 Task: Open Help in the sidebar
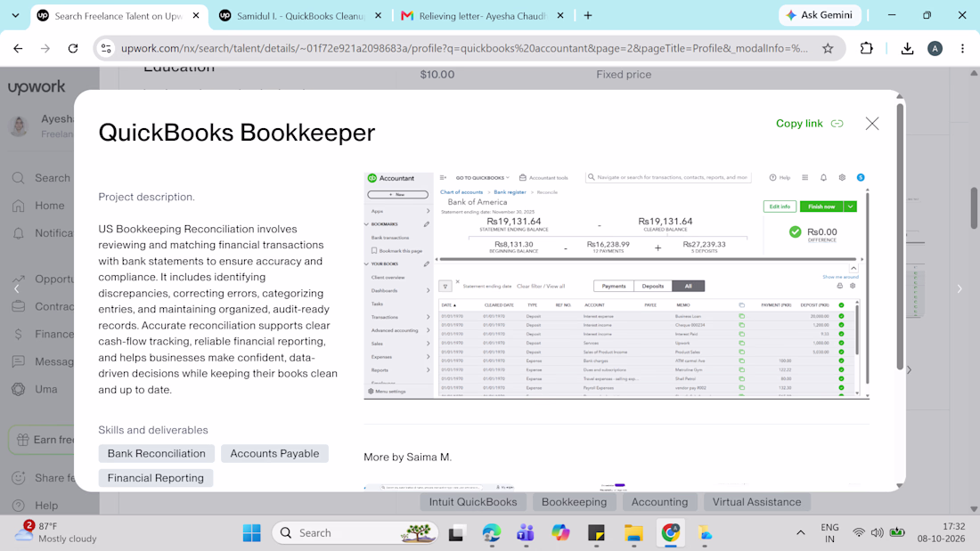pos(35,506)
